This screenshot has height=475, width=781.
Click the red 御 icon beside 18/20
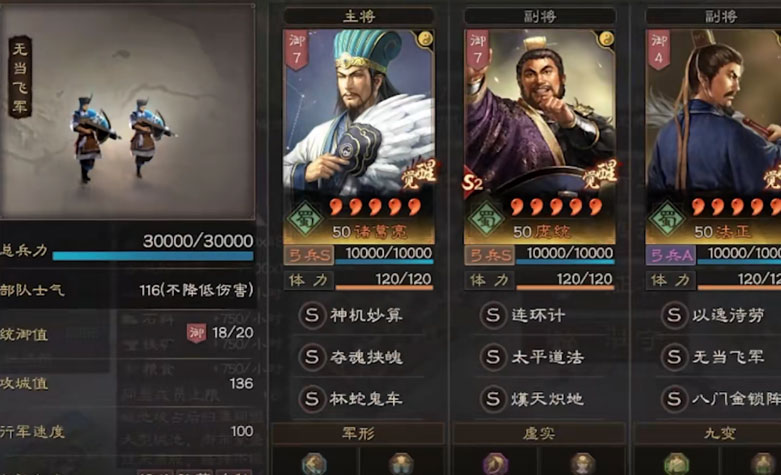click(x=196, y=333)
